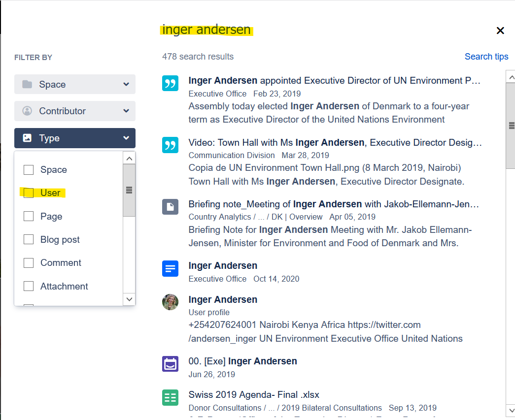Click Type list scroll up arrow

tap(129, 159)
